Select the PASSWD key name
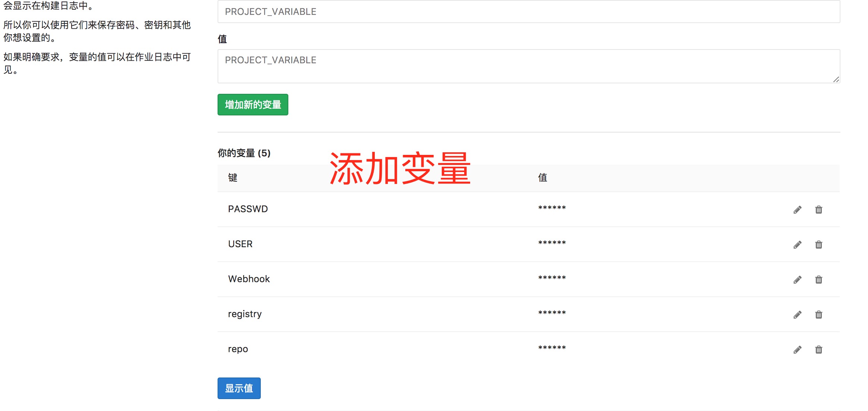This screenshot has height=411, width=868. 248,209
